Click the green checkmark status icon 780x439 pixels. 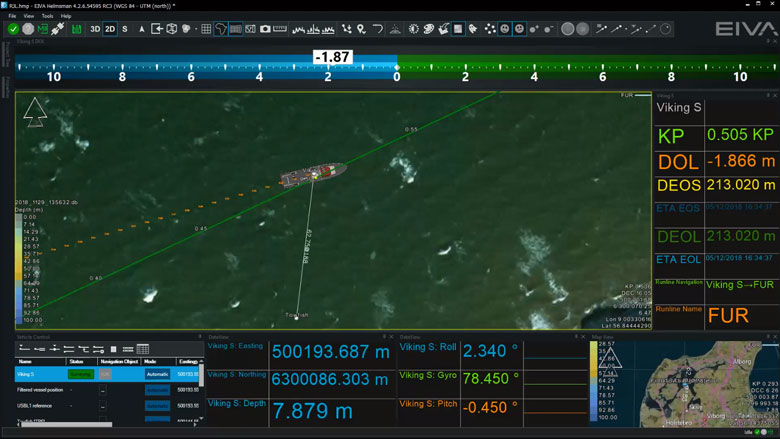[13, 29]
